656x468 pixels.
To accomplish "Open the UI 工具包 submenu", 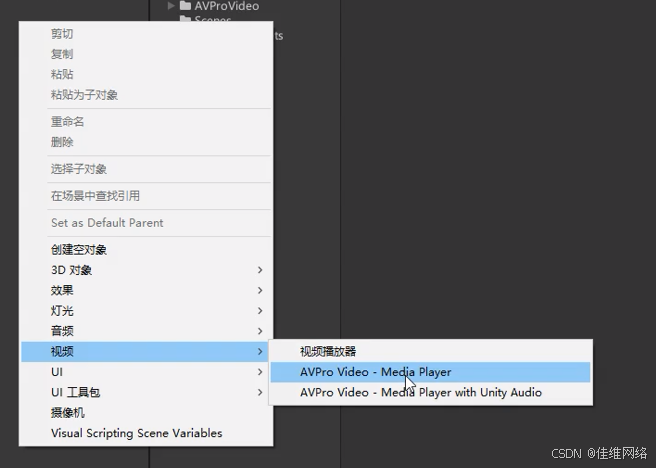I will (x=146, y=392).
